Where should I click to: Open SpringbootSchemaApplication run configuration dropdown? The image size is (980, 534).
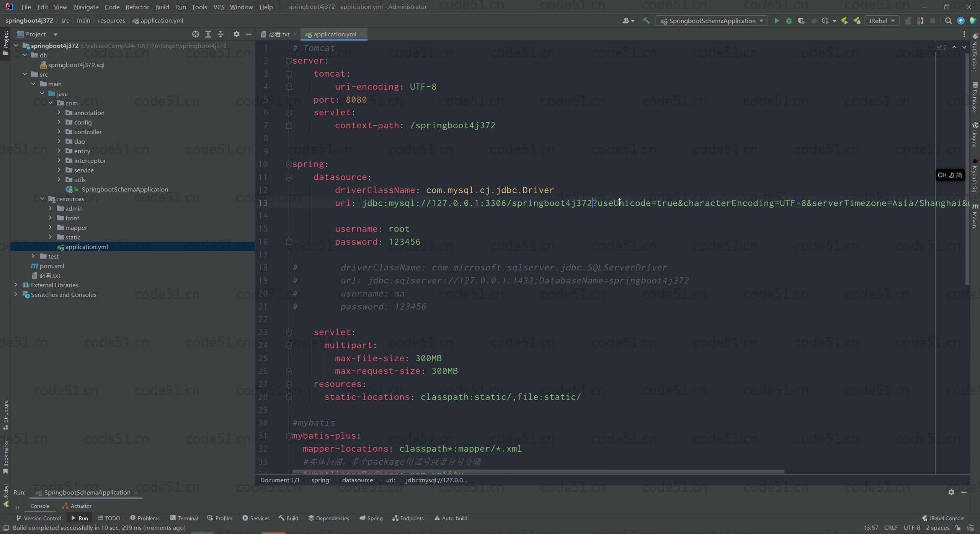[x=712, y=21]
